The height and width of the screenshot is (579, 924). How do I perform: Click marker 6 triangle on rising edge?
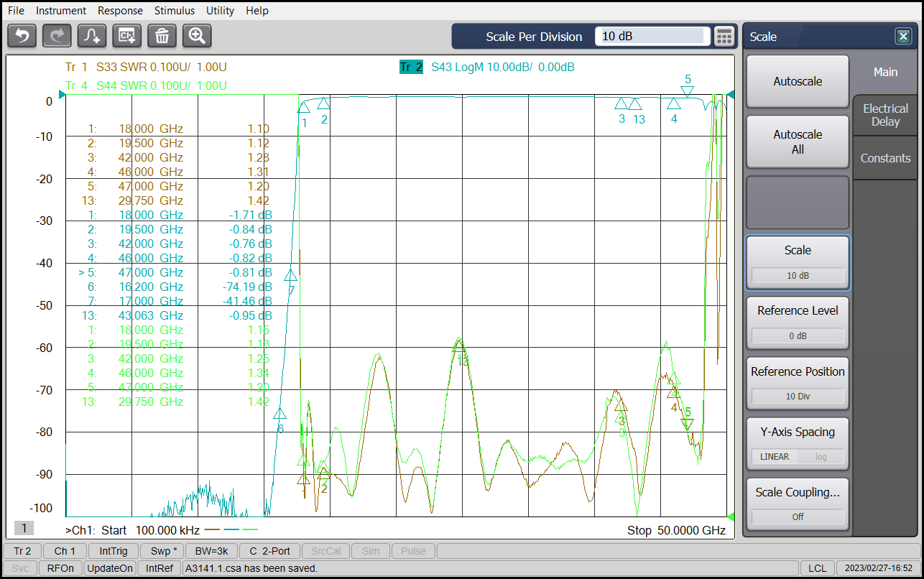[280, 414]
